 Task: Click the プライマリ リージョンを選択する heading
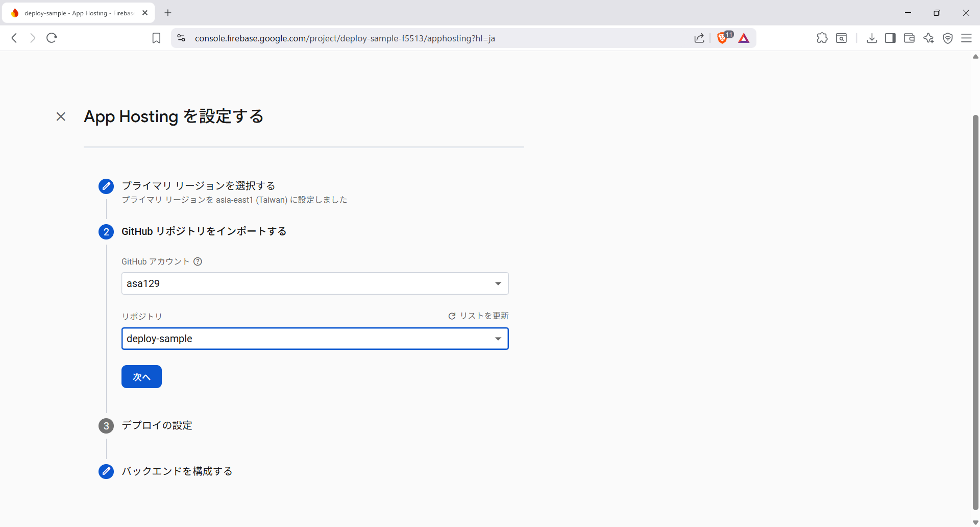(199, 185)
